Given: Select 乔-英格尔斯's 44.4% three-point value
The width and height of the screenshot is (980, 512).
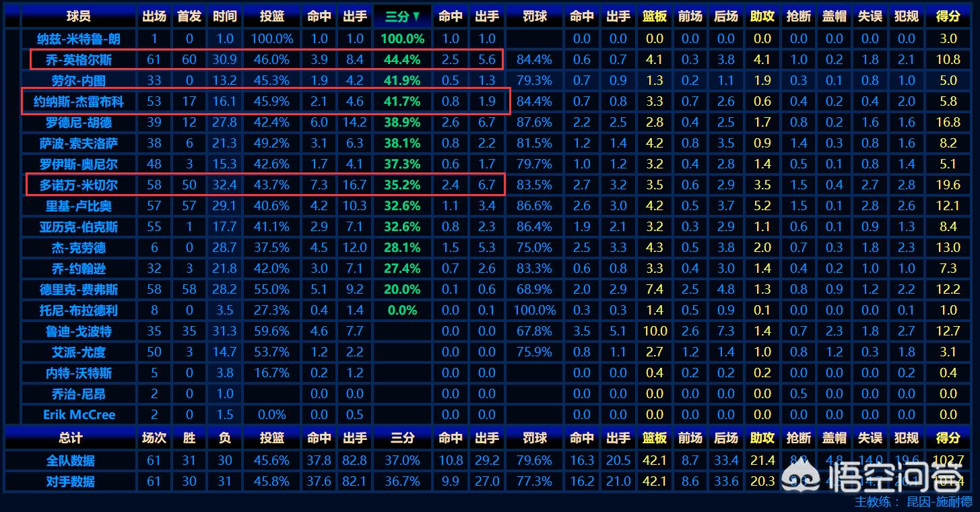Looking at the screenshot, I should coord(402,60).
